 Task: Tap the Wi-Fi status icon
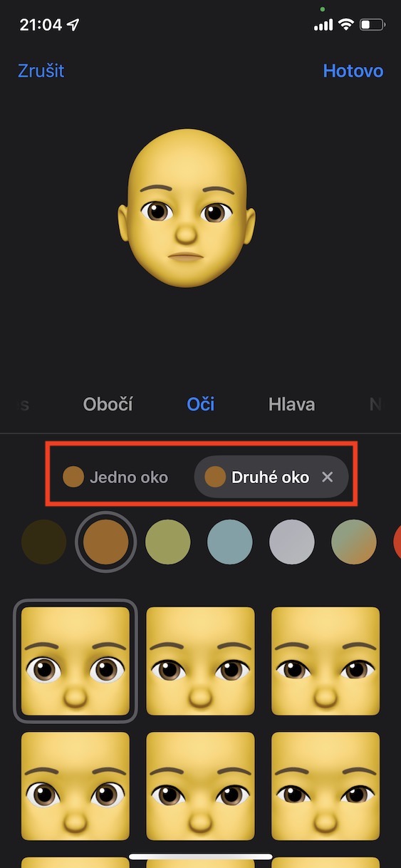tap(346, 25)
